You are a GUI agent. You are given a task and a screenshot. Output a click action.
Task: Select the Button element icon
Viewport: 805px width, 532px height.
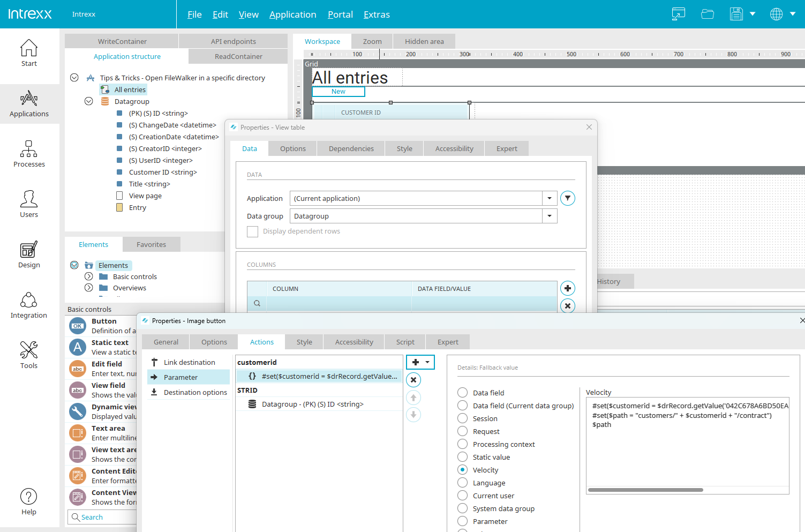point(78,326)
